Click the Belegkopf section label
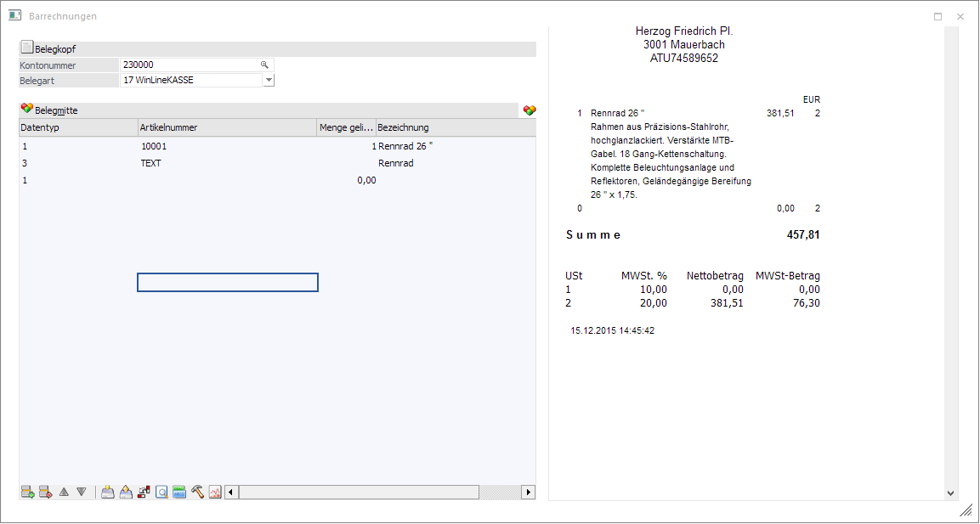980x524 pixels. tap(55, 48)
